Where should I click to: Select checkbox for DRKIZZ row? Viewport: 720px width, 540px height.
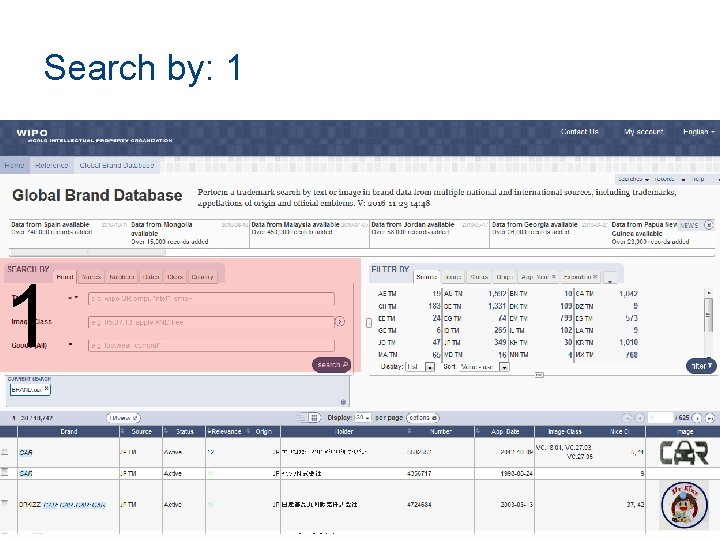[5, 503]
